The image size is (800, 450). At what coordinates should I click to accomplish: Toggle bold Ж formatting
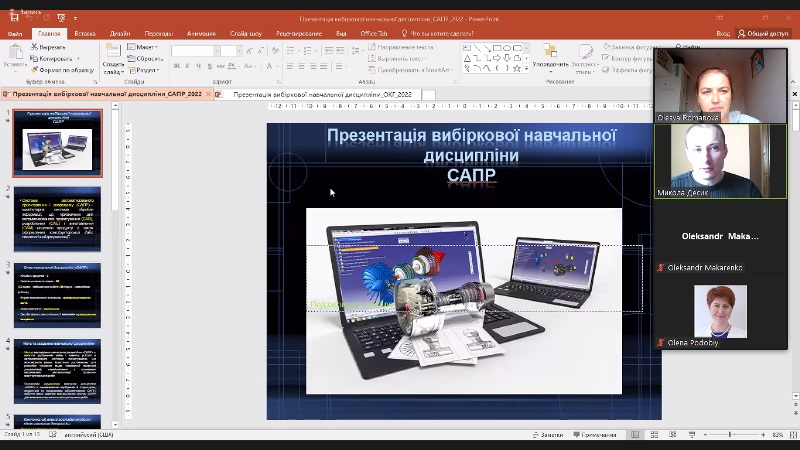[x=177, y=66]
